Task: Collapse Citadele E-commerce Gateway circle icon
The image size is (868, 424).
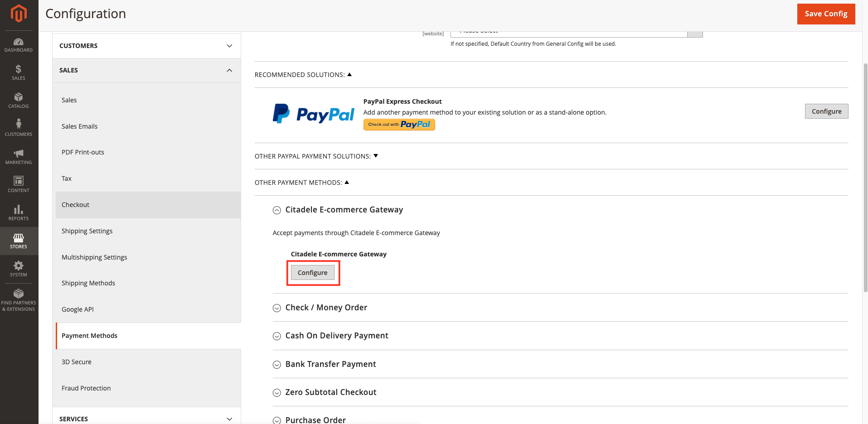Action: [x=277, y=210]
